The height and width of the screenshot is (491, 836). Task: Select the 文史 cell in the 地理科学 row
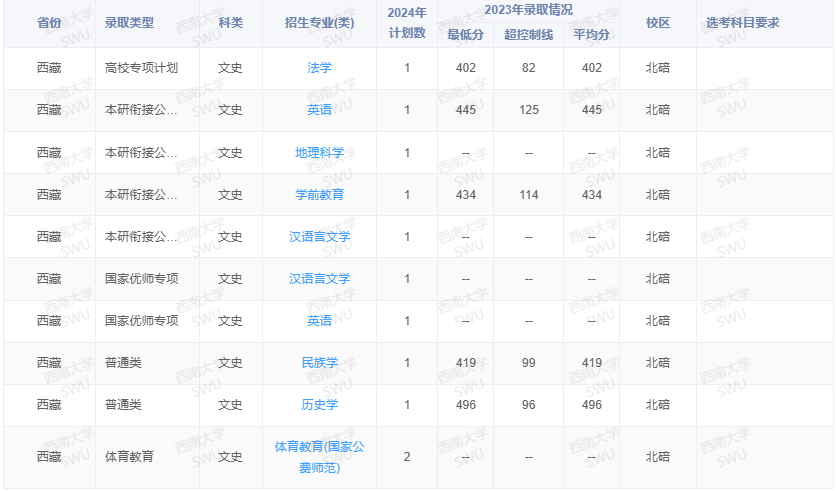(230, 153)
